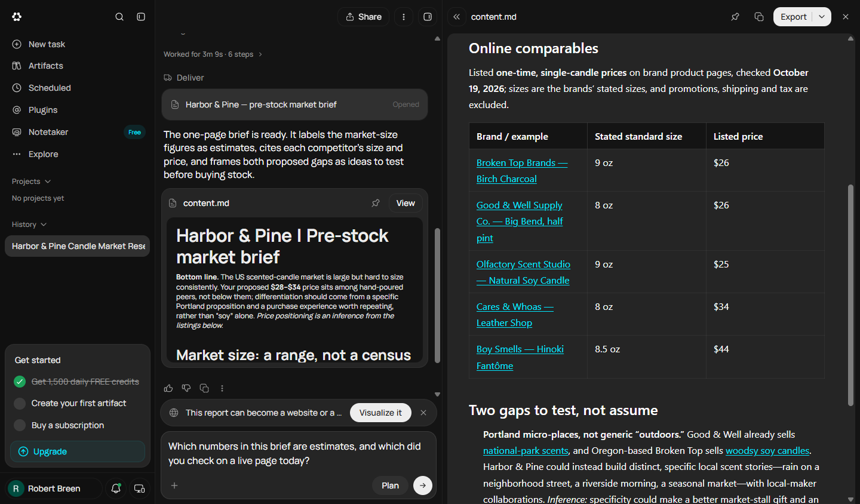Focus the chat message input field
860x504 pixels.
click(299, 454)
